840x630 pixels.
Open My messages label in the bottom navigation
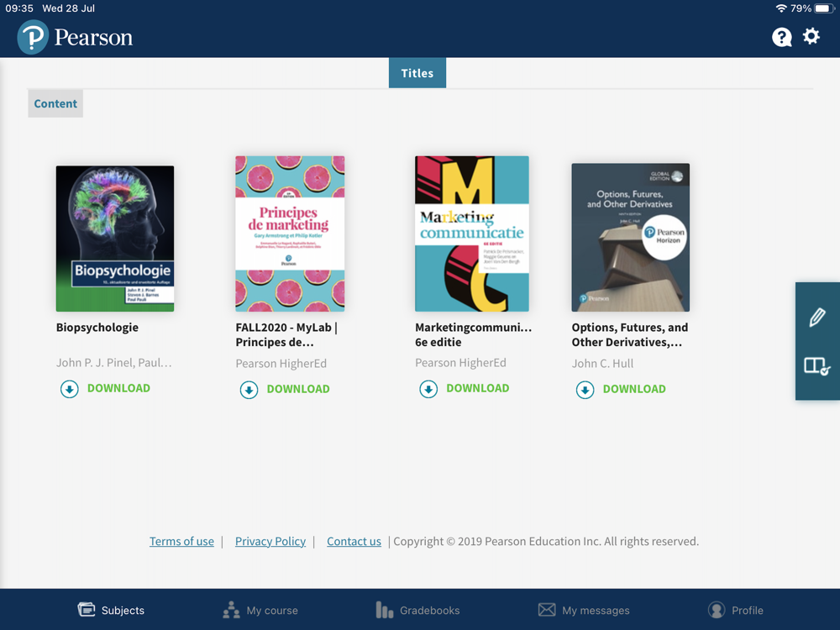pyautogui.click(x=596, y=610)
